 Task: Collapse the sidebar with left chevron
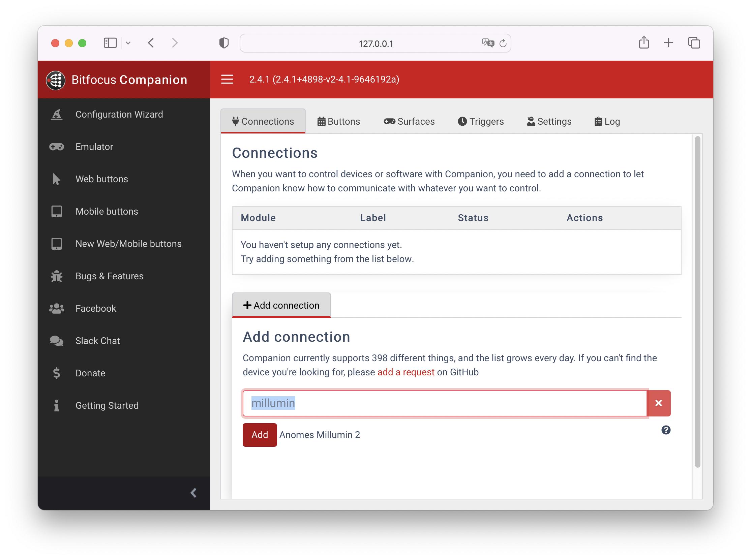coord(193,493)
